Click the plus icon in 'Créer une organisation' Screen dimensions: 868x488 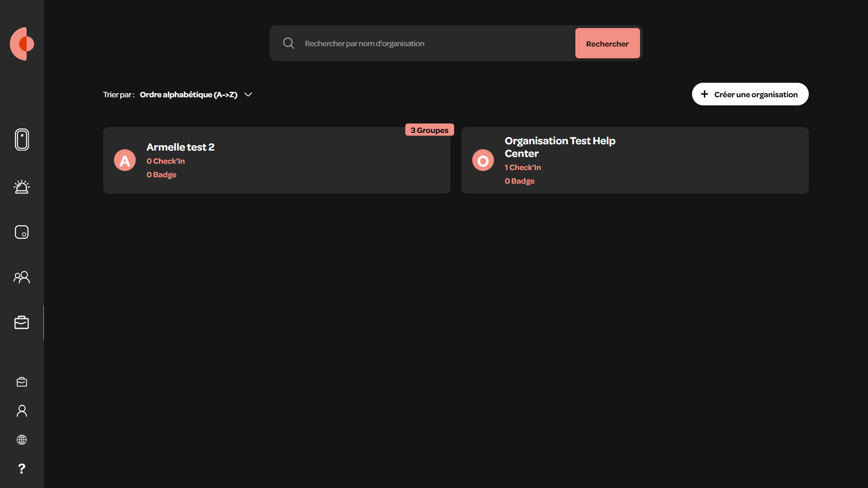click(704, 94)
